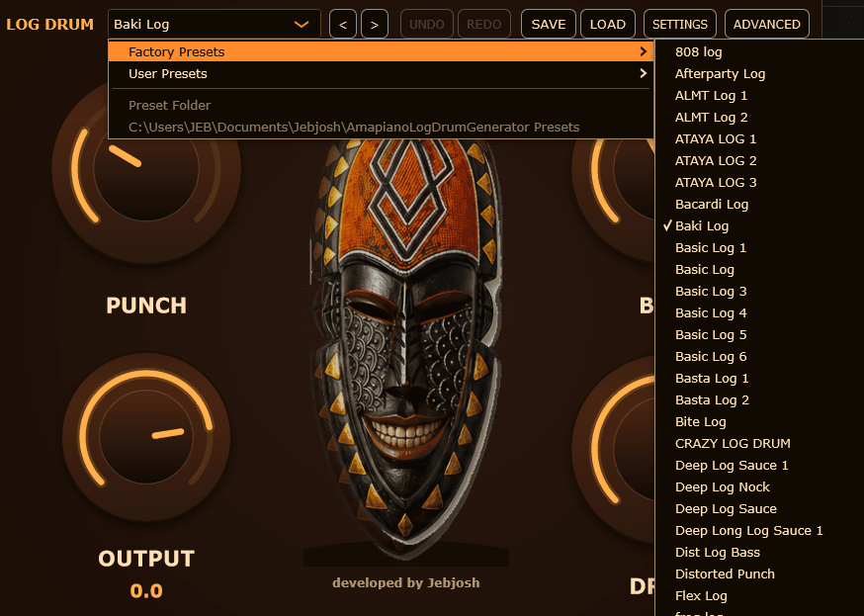The height and width of the screenshot is (616, 864).
Task: Open the ADVANCED panel
Action: tap(766, 25)
